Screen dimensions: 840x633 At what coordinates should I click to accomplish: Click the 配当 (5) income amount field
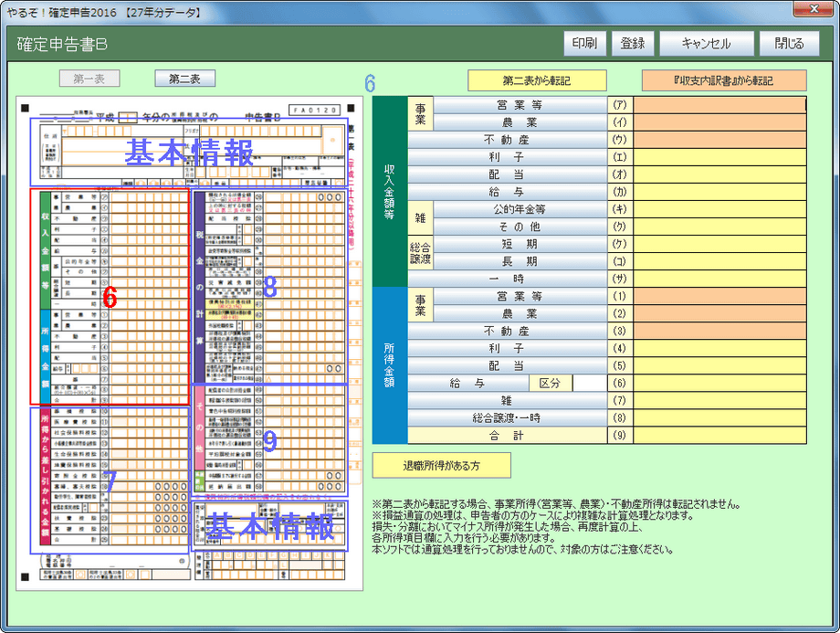click(x=719, y=366)
